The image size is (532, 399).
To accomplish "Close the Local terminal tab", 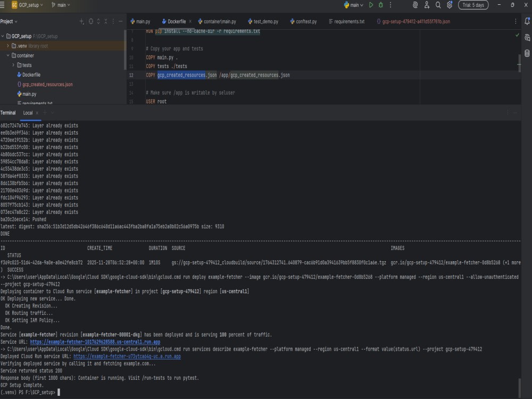I will coord(37,113).
